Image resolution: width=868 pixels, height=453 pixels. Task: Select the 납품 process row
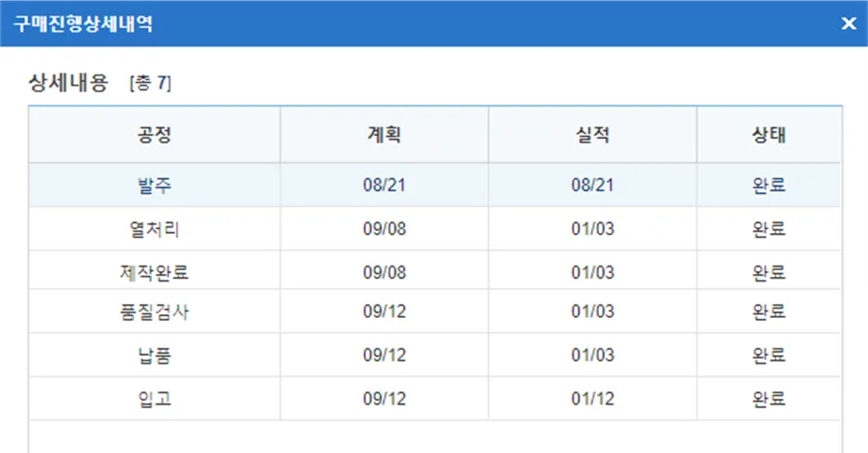point(154,355)
